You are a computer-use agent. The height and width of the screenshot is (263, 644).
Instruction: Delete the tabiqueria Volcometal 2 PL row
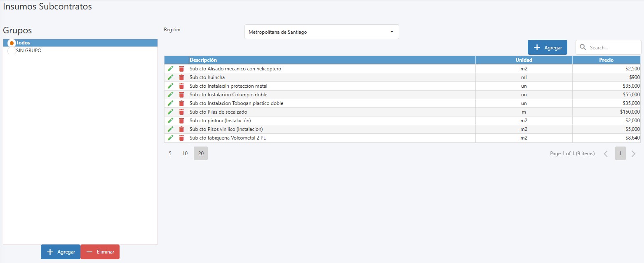pos(181,138)
